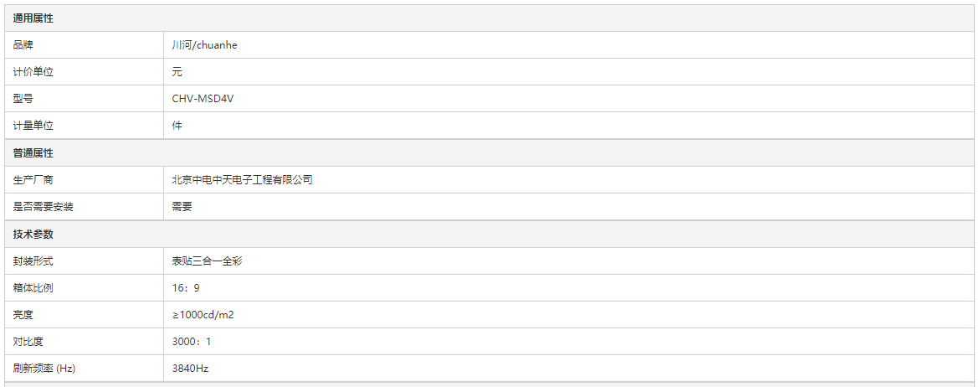This screenshot has height=387, width=980.
Task: Select the 品牌 label cell
Action: tap(23, 45)
